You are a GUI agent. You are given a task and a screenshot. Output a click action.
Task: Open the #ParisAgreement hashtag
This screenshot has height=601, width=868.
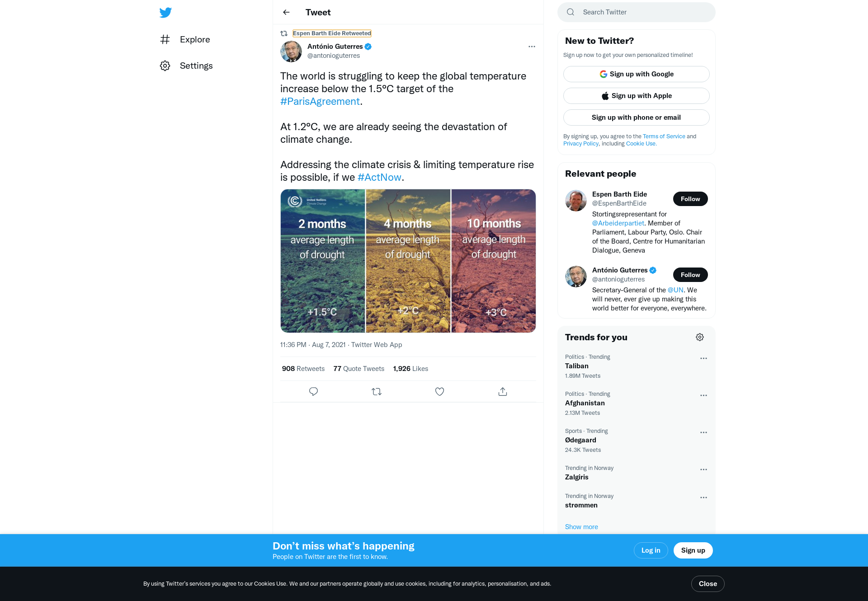pyautogui.click(x=320, y=101)
